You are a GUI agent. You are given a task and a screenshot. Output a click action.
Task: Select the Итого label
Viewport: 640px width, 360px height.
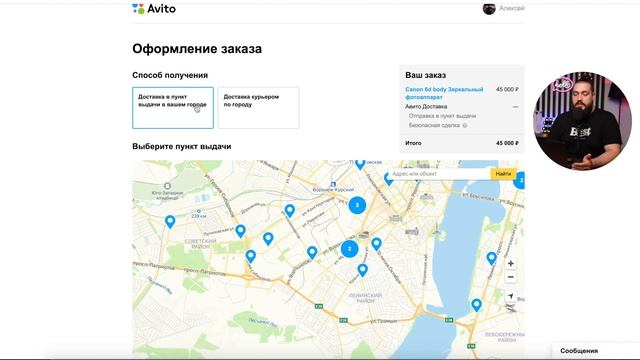413,143
